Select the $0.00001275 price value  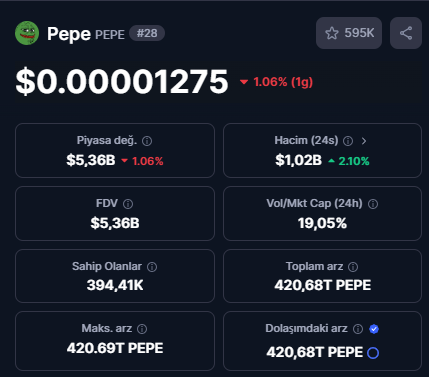pos(122,82)
